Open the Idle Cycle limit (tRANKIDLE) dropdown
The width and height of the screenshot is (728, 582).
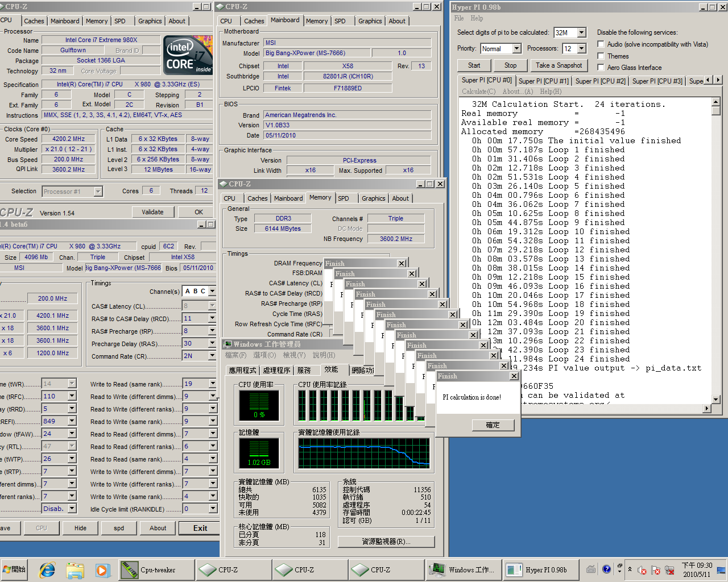(212, 509)
